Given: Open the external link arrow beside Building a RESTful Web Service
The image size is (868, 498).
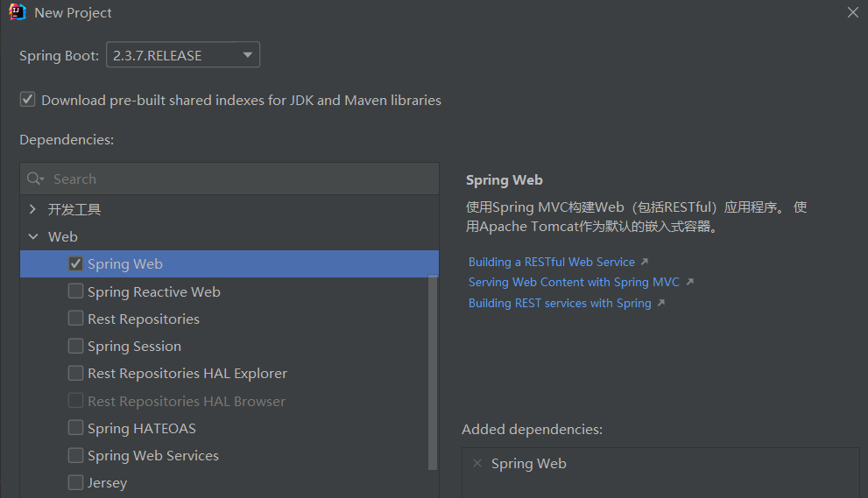Looking at the screenshot, I should (645, 262).
